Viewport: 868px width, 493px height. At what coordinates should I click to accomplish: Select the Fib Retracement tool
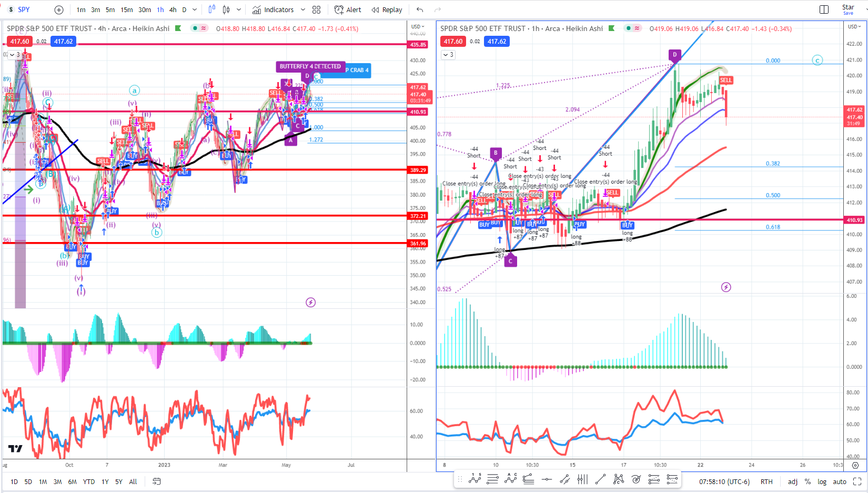click(493, 479)
